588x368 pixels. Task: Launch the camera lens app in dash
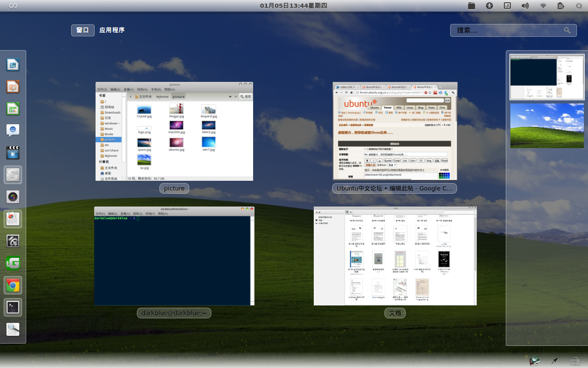13,197
